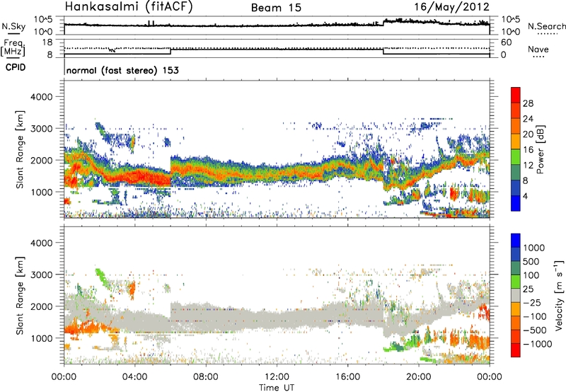
Task: Click '4000' on power plot range axis
Action: 42,97
